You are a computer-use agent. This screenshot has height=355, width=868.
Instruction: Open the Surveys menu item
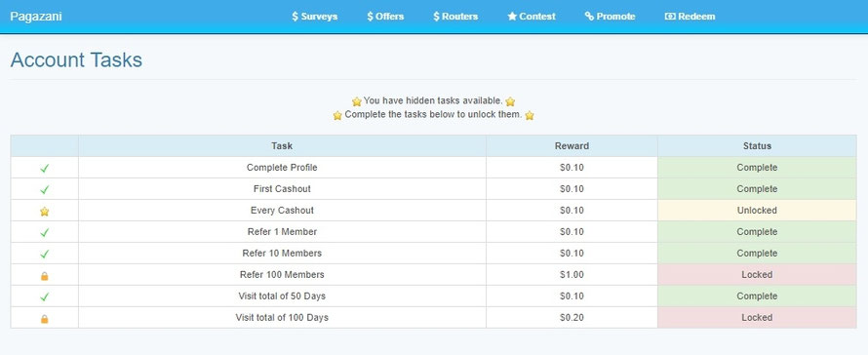pos(314,17)
